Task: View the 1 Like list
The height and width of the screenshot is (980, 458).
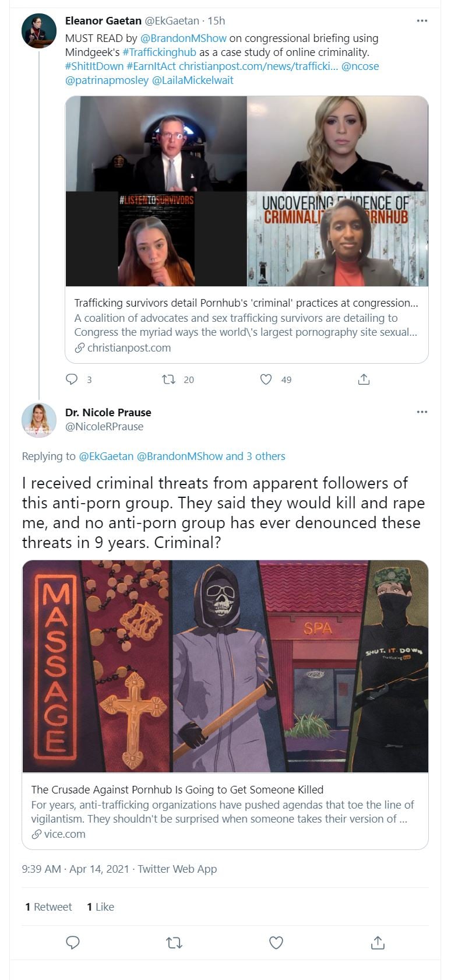Action: tap(100, 907)
